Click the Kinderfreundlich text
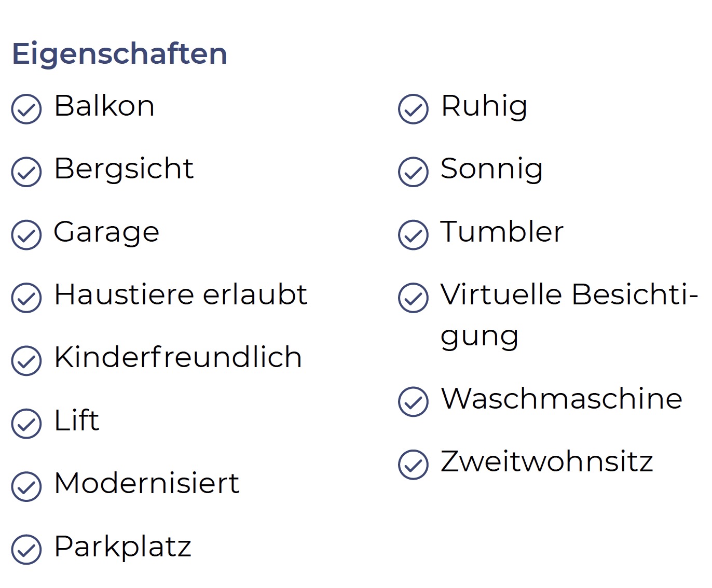Screen dimensions: 712x588 pos(178,357)
